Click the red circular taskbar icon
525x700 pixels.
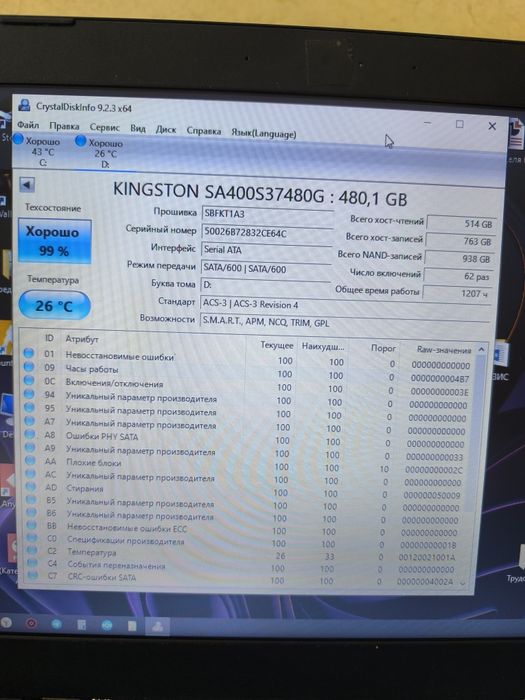click(x=31, y=623)
